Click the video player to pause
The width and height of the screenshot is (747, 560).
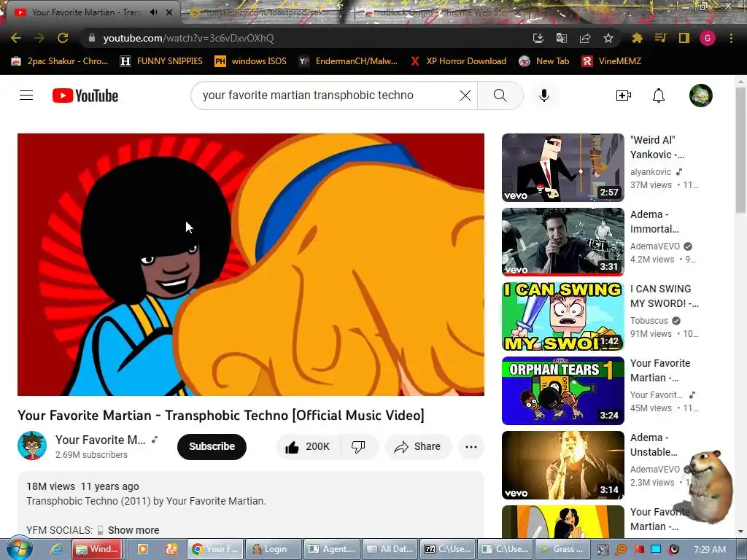coord(251,264)
